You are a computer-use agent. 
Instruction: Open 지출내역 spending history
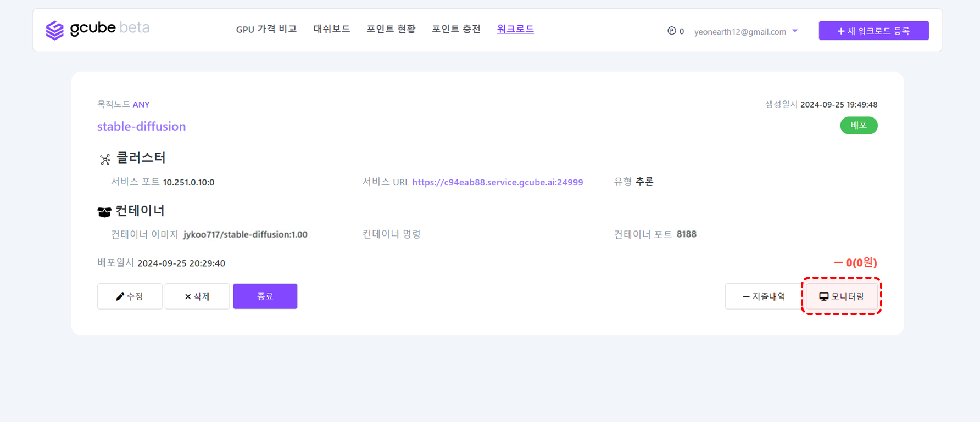tap(764, 296)
